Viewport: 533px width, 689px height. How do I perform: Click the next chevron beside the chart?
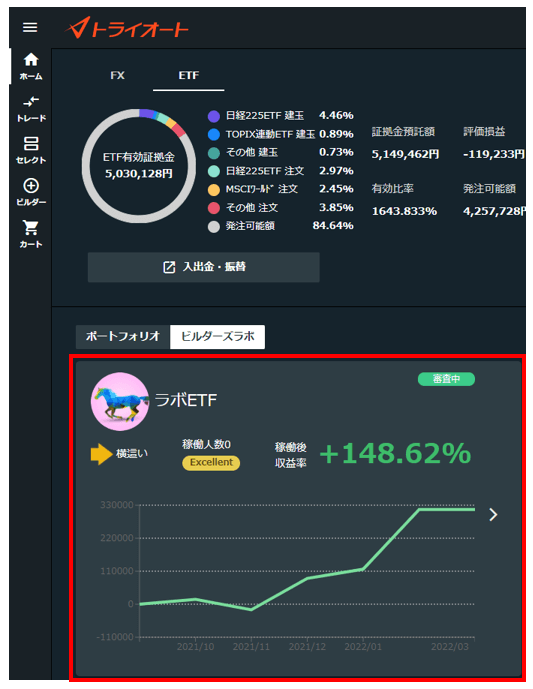click(x=493, y=515)
